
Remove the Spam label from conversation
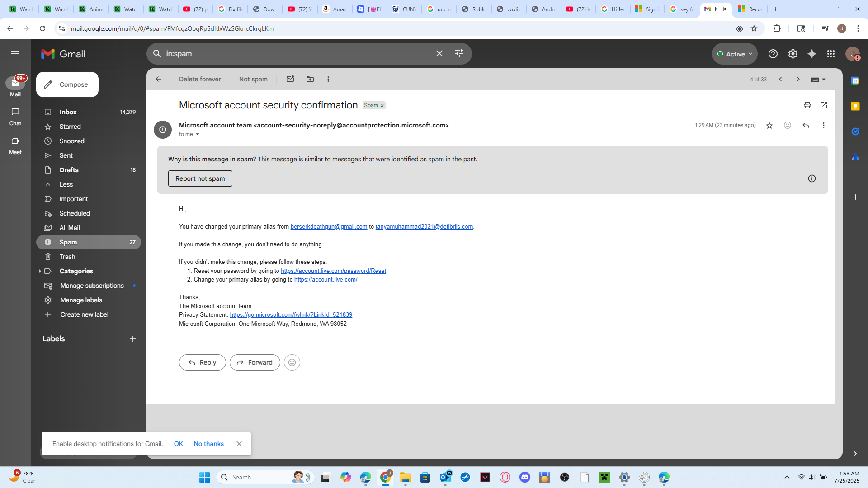[x=382, y=106]
